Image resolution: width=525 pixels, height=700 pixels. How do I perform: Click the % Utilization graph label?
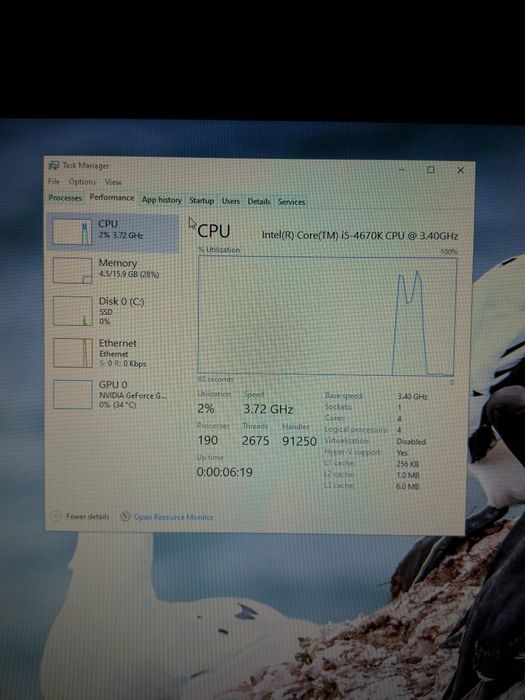pos(219,250)
